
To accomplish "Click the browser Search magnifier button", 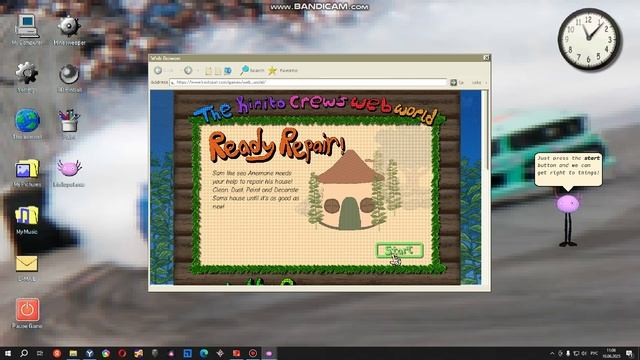I will (x=252, y=71).
